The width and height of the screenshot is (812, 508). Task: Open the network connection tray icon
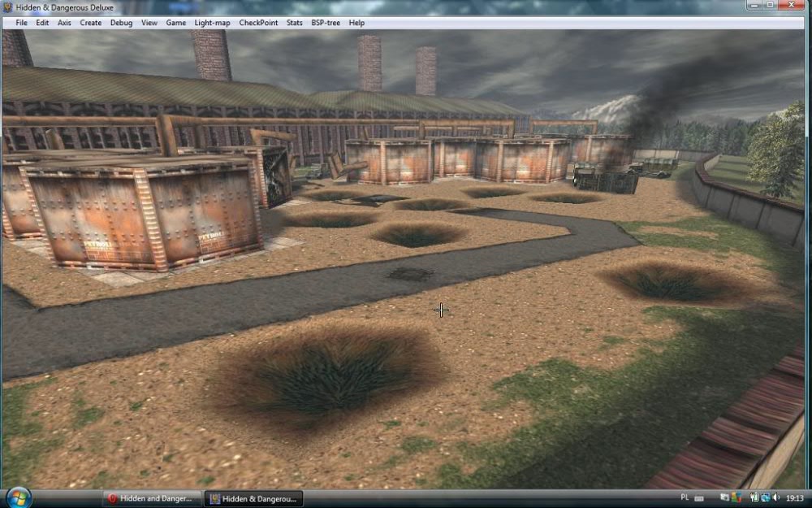[x=765, y=497]
